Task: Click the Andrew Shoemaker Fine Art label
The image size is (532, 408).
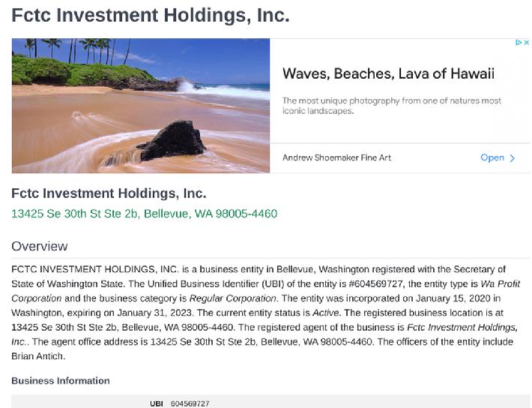Action: (x=336, y=157)
